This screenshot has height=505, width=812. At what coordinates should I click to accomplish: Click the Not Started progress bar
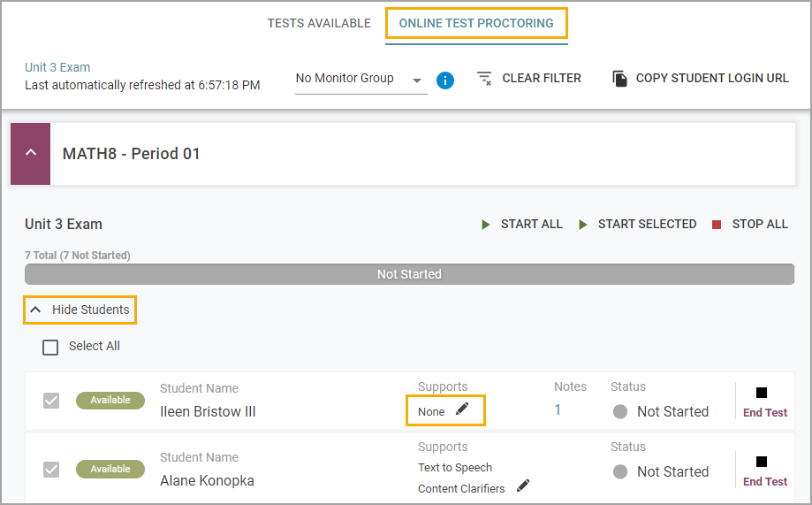[x=409, y=274]
